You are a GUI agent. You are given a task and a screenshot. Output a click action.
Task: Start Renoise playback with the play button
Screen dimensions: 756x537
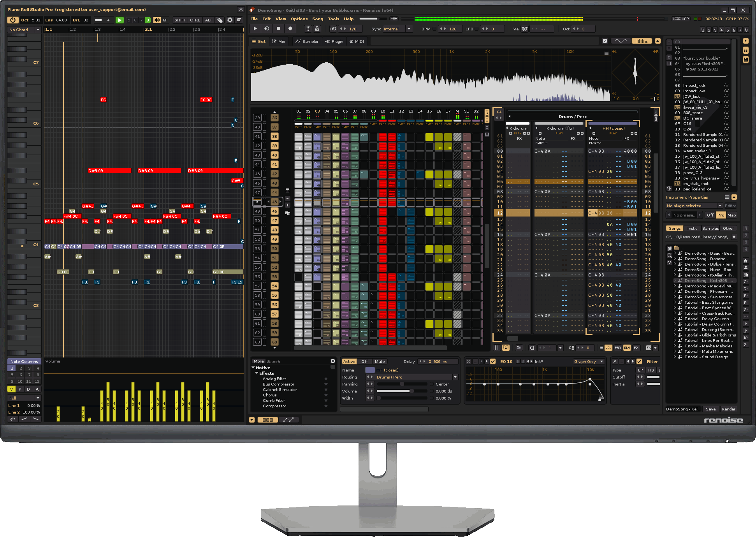(x=255, y=28)
